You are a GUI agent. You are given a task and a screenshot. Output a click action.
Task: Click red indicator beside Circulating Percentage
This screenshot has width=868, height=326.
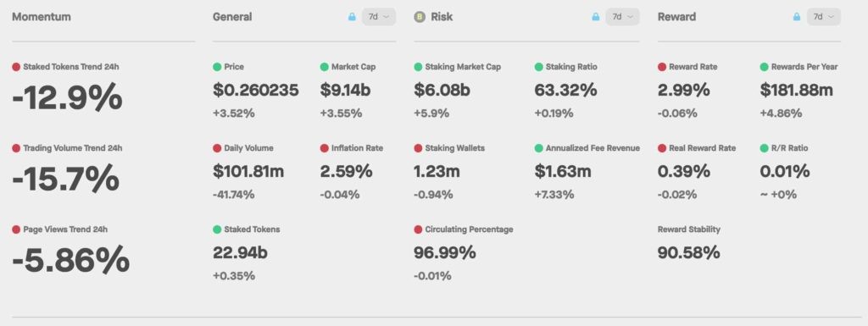point(418,229)
